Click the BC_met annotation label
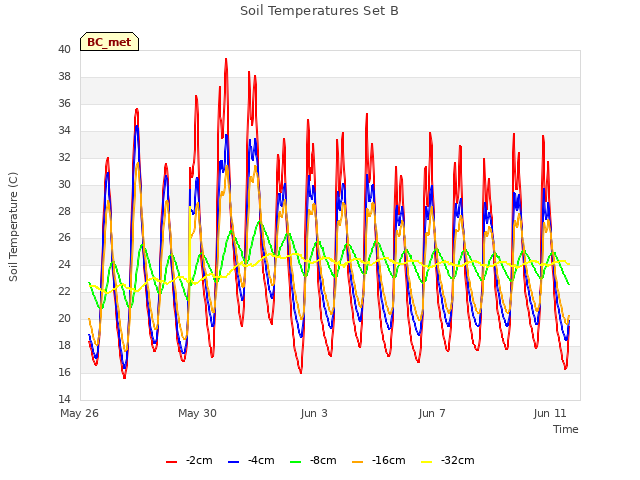 tap(109, 42)
